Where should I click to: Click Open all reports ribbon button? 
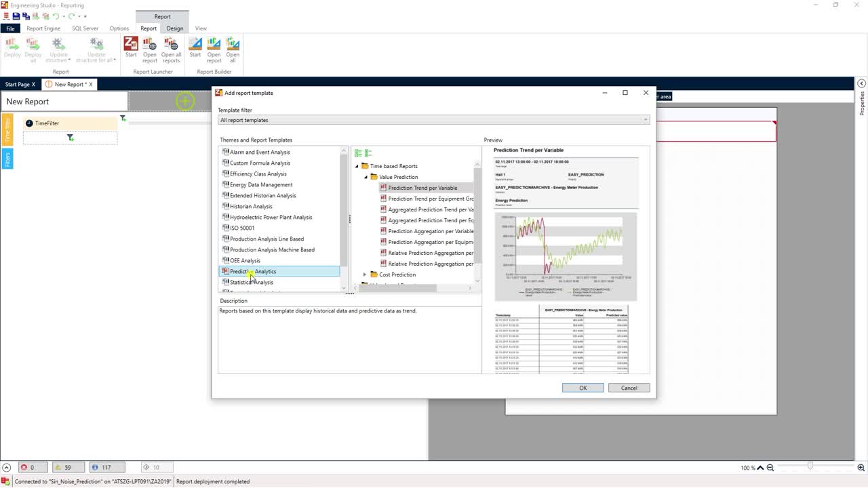171,50
